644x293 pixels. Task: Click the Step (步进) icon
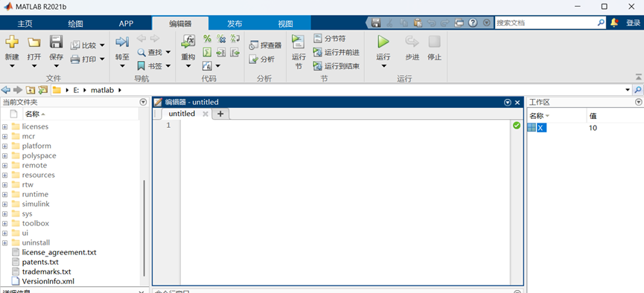coord(412,42)
